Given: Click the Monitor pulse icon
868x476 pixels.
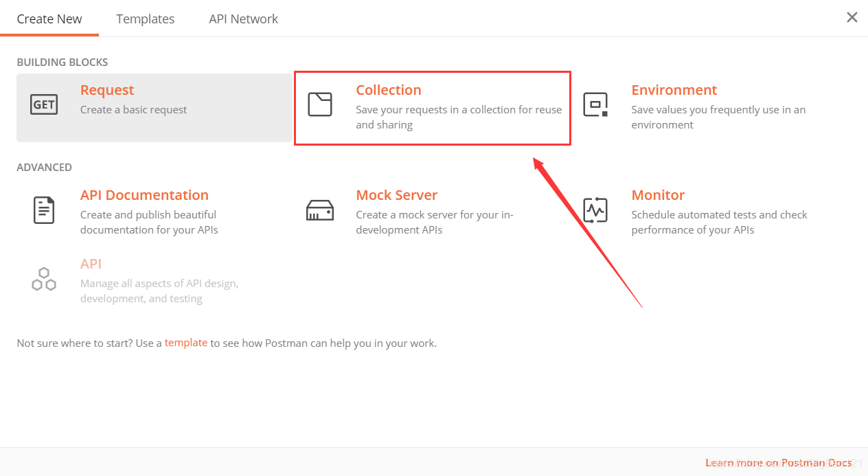Looking at the screenshot, I should click(x=595, y=209).
